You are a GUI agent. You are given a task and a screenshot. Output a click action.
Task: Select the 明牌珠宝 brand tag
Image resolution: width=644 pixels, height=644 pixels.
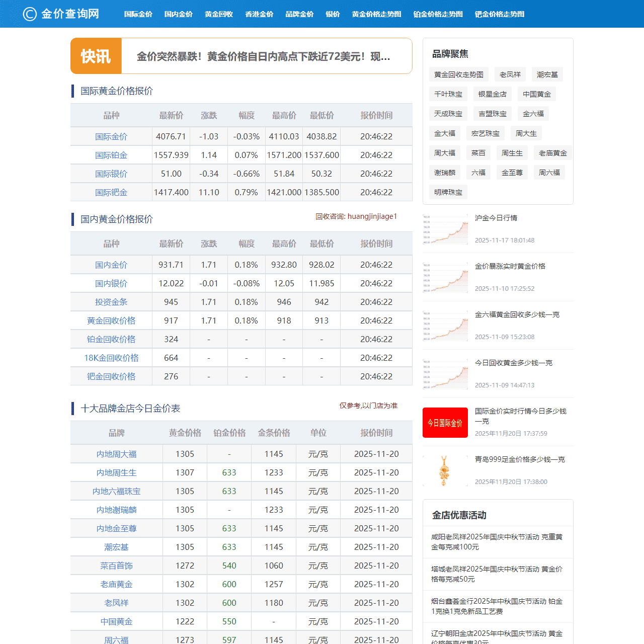448,192
